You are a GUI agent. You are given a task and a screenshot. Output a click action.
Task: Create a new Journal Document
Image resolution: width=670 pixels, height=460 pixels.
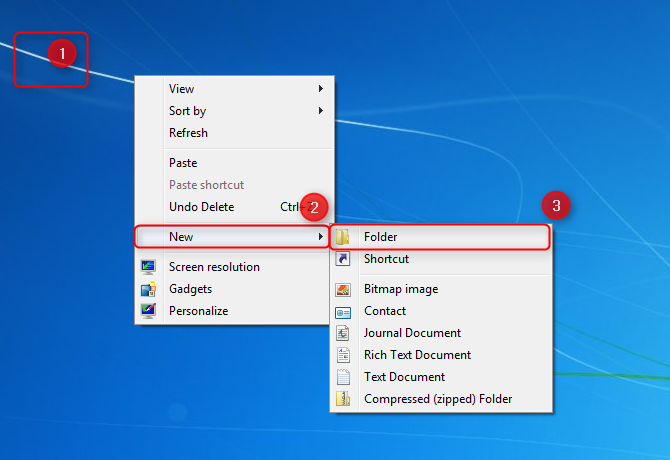441,333
